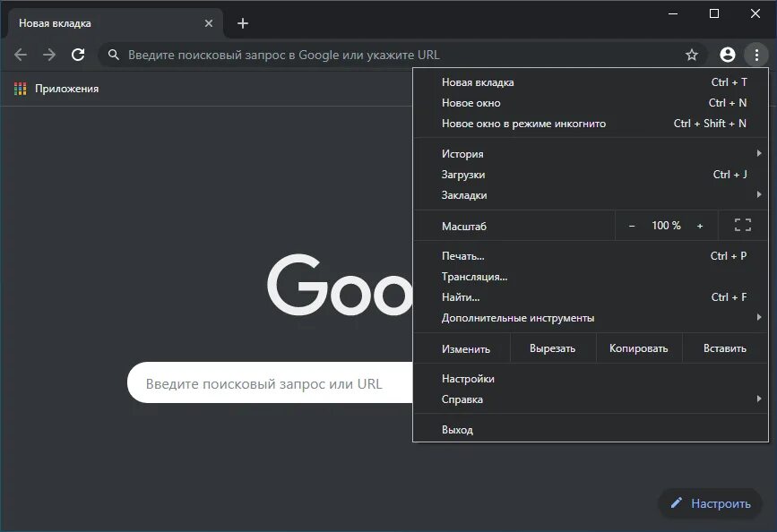Expand the История submenu
Viewport: 777px width, 532px height.
[591, 153]
